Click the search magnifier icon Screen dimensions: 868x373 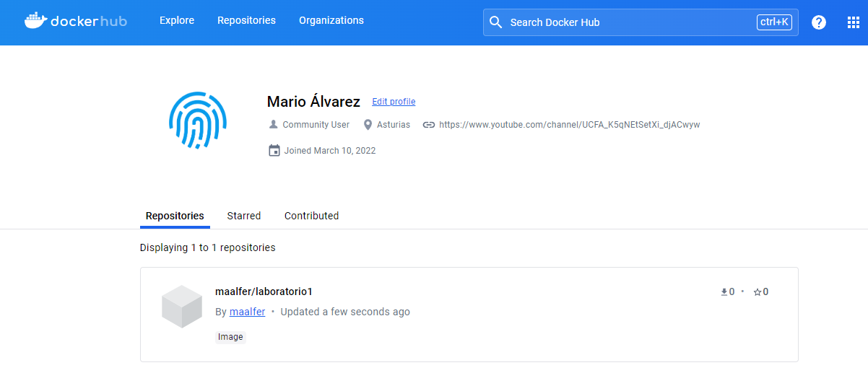495,22
